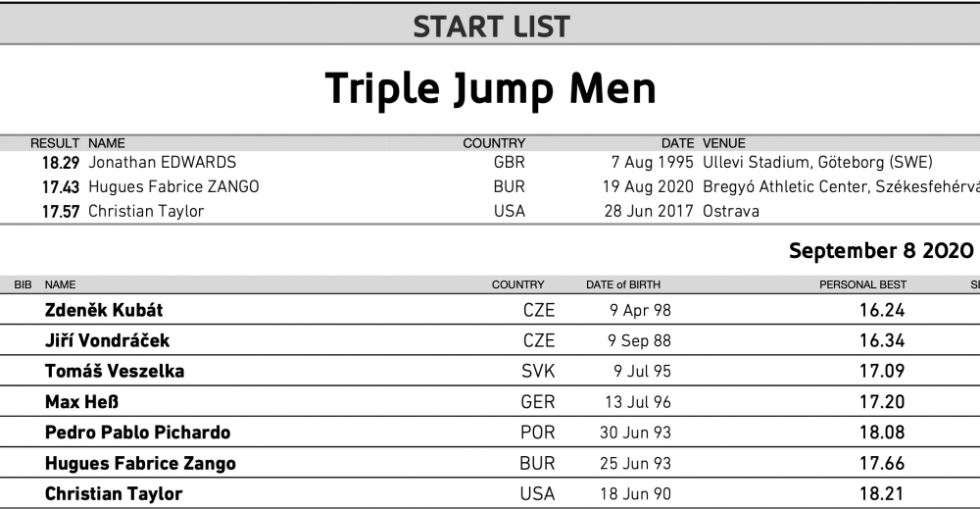Image resolution: width=980 pixels, height=510 pixels.
Task: Click the COUNTRY header in records table
Action: click(x=494, y=143)
